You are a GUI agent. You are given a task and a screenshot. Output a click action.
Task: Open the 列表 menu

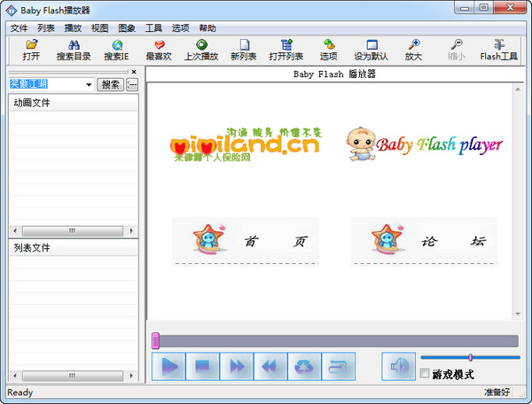point(46,28)
